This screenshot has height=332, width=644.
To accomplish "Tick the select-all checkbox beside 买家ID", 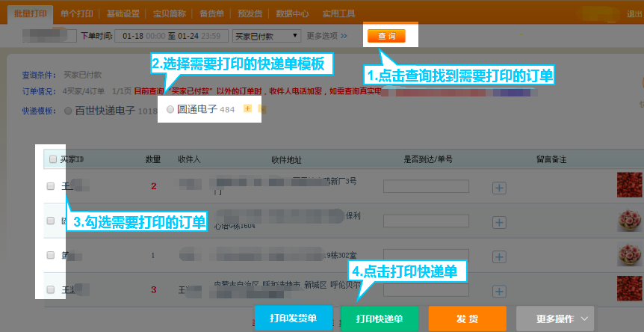I will pyautogui.click(x=52, y=159).
